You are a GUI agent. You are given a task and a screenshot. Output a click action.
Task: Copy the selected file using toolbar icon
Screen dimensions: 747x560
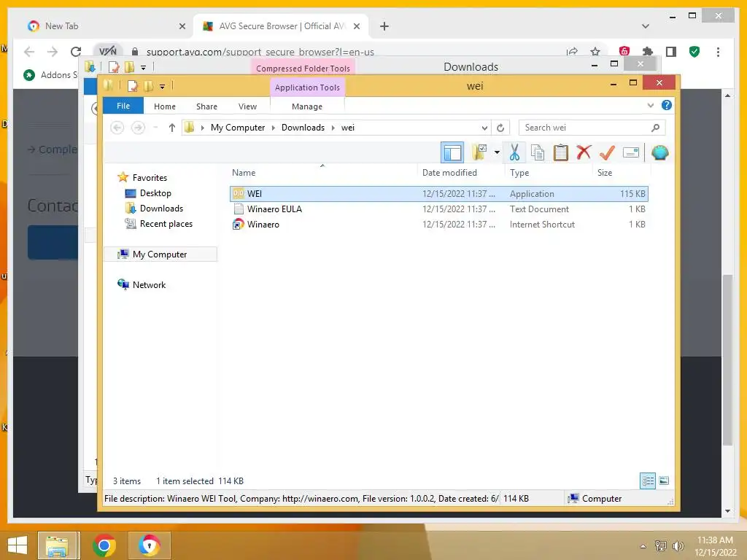(538, 153)
